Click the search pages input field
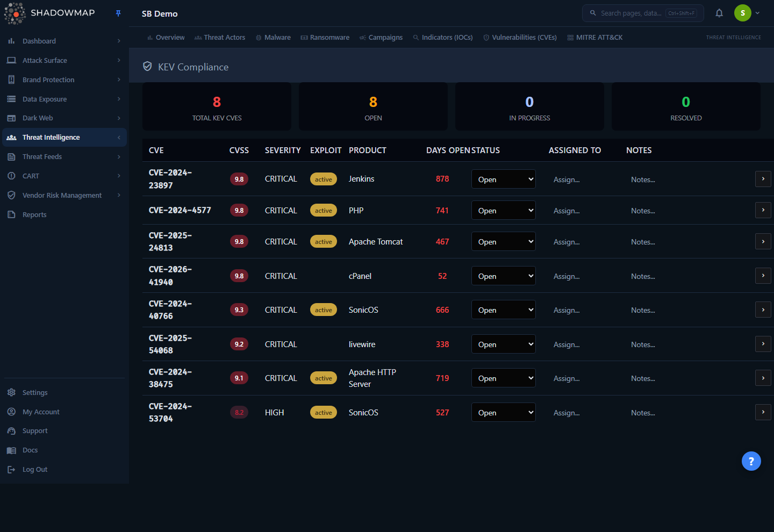Viewport: 774px width, 532px height. [643, 13]
